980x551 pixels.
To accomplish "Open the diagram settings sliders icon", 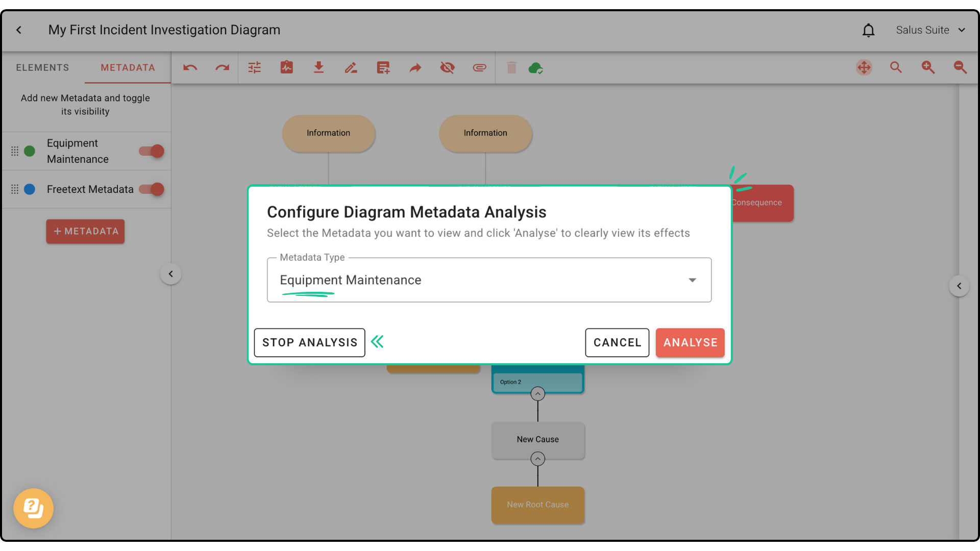I will pyautogui.click(x=254, y=68).
